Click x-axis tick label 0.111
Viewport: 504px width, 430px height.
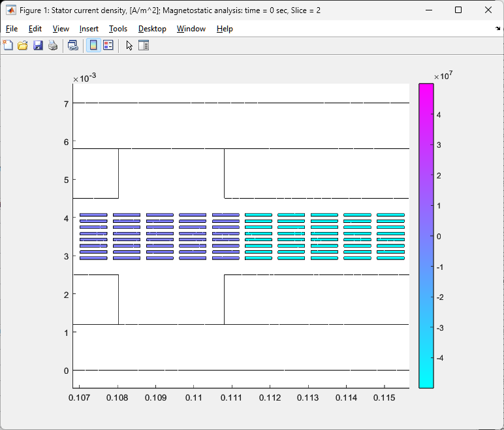tap(231, 398)
